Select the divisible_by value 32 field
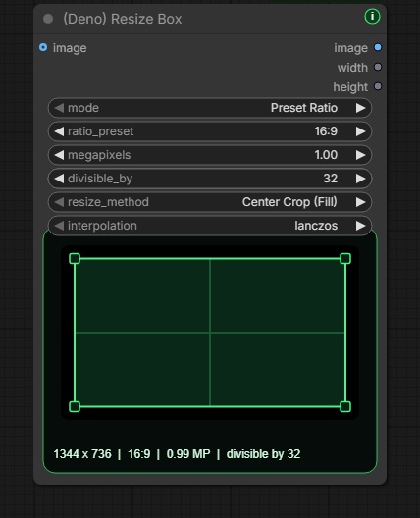The width and height of the screenshot is (420, 518). 210,179
